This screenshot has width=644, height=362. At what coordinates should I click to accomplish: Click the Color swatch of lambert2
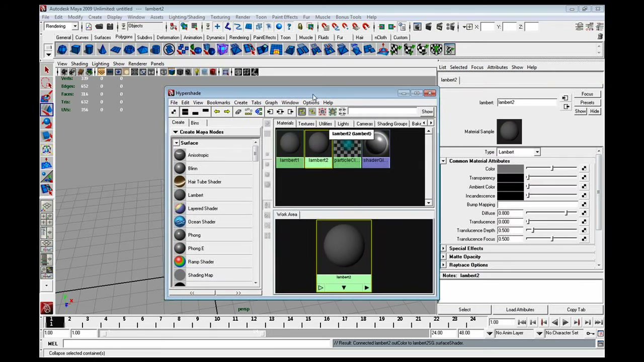(x=510, y=169)
